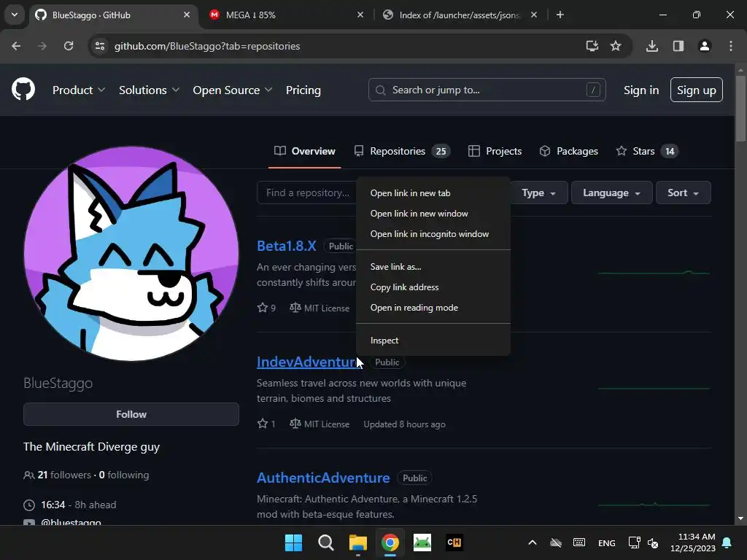Viewport: 747px width, 560px height.
Task: Expand the Solutions menu
Action: (x=149, y=90)
